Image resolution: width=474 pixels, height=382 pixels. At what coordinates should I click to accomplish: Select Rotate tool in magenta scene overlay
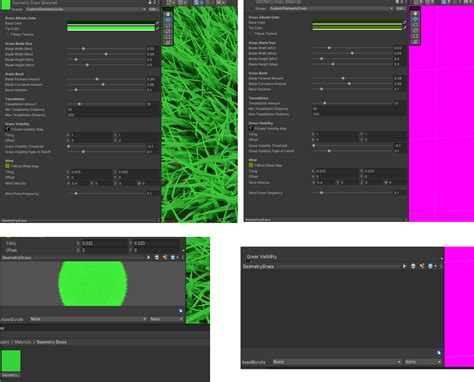click(415, 25)
